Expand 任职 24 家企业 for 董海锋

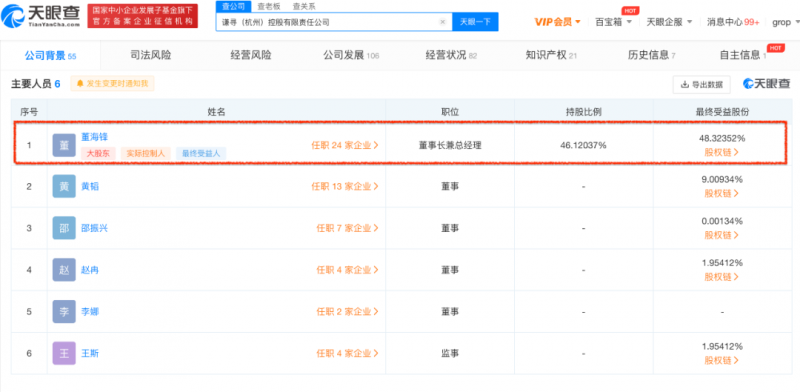tap(345, 145)
